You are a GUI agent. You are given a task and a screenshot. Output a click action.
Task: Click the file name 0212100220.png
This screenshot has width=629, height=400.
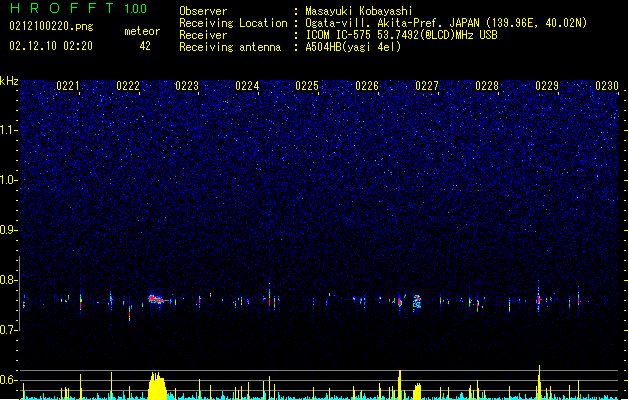51,27
